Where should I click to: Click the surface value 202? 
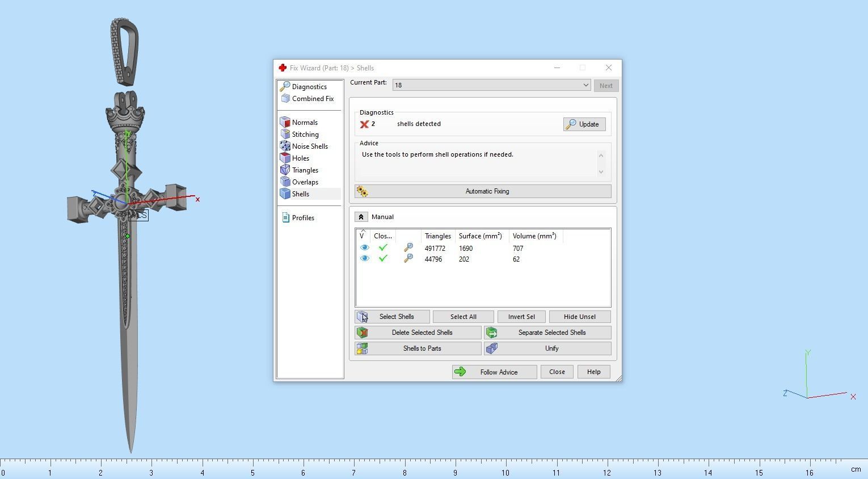point(464,259)
